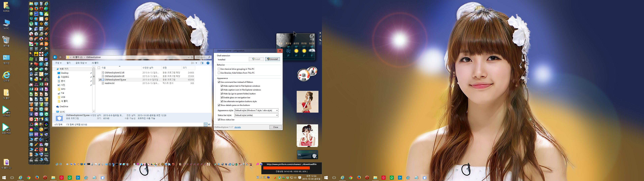The image size is (644, 181).
Task: Click the red CCleaner download progress bar
Action: (x=286, y=168)
